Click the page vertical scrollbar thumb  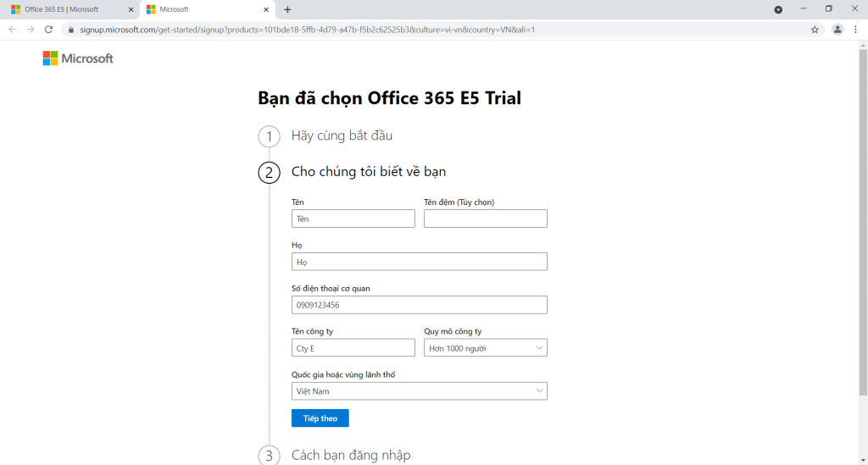[x=863, y=222]
